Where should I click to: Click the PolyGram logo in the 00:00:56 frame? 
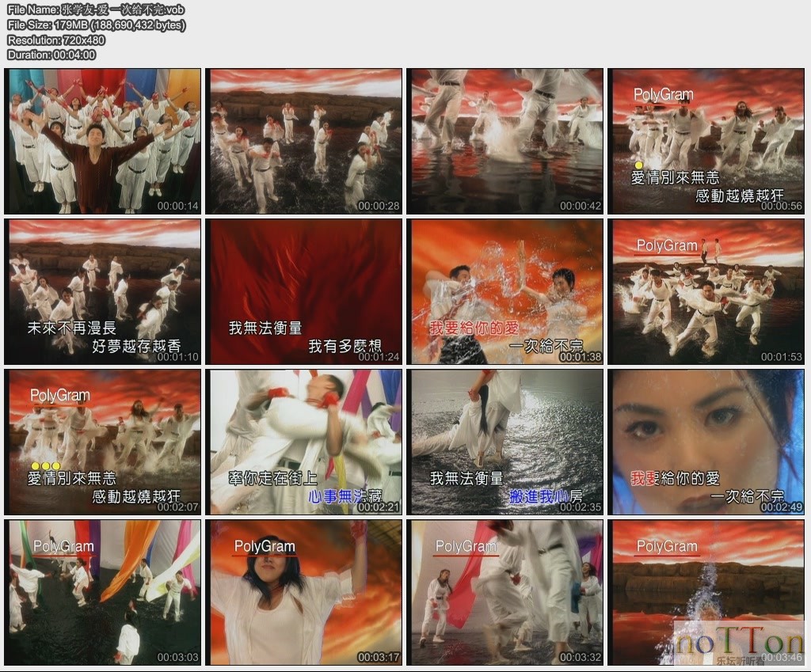(663, 95)
